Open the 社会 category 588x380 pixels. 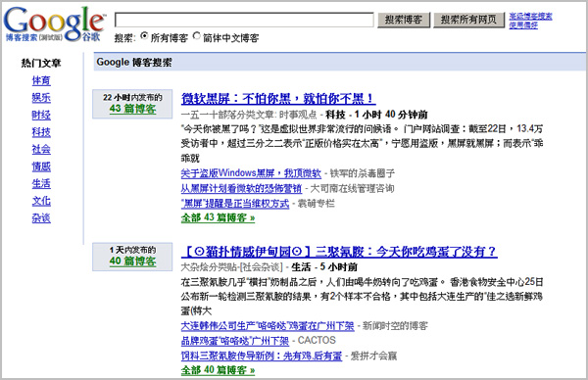pyautogui.click(x=41, y=149)
